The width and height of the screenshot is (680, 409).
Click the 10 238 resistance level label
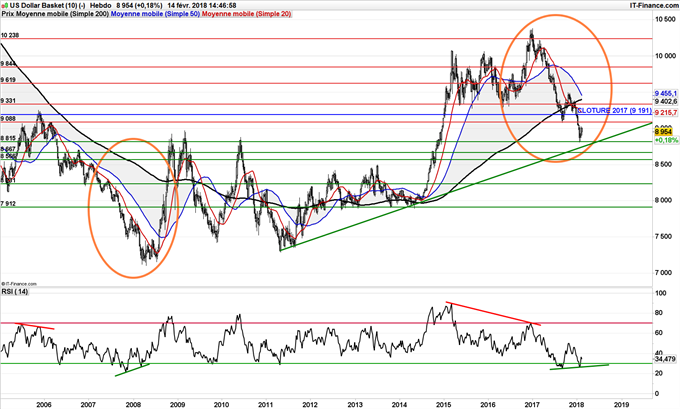click(10, 35)
